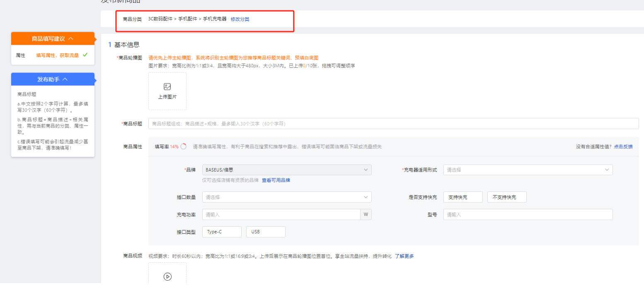Click into the 型号 input field

pos(528,215)
